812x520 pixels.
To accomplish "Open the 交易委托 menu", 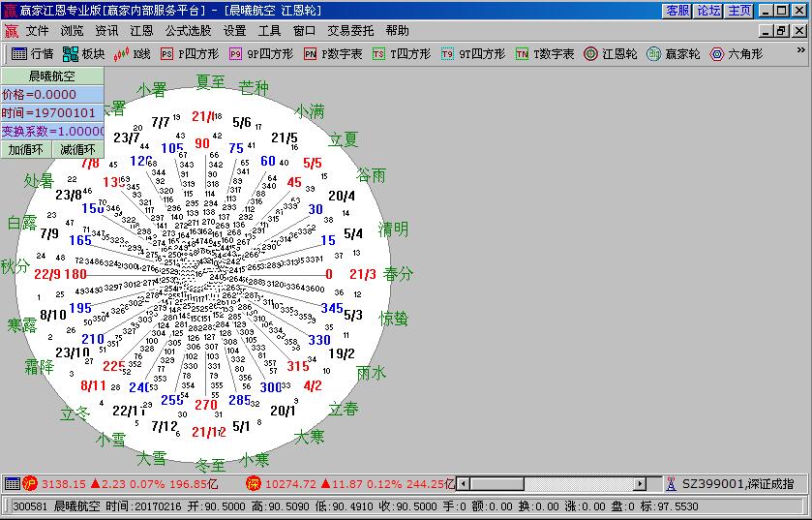I will pos(349,31).
